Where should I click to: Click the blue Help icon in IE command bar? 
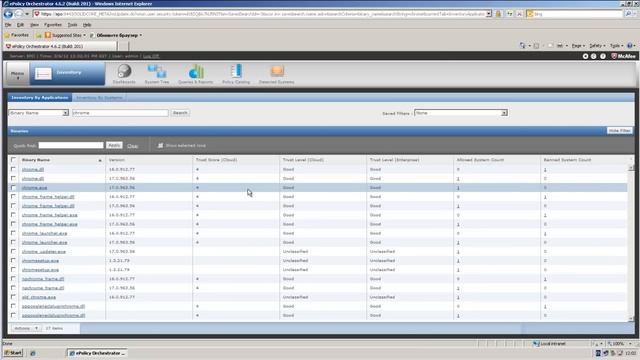coord(630,46)
